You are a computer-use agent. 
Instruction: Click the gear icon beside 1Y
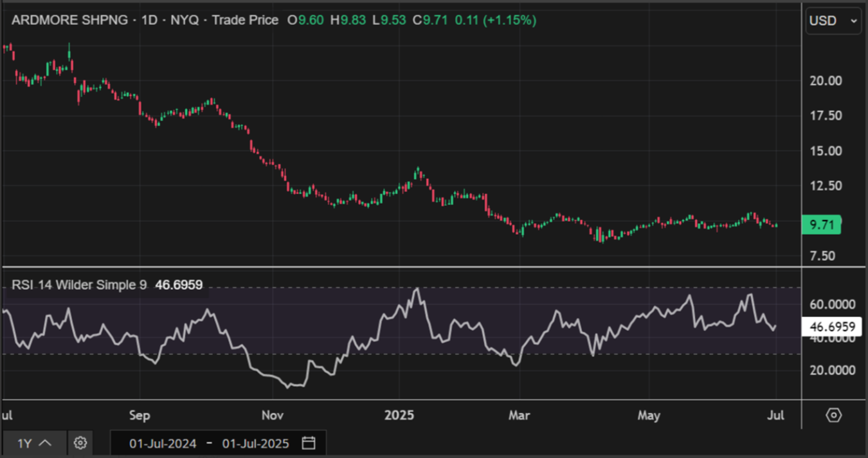coord(80,443)
